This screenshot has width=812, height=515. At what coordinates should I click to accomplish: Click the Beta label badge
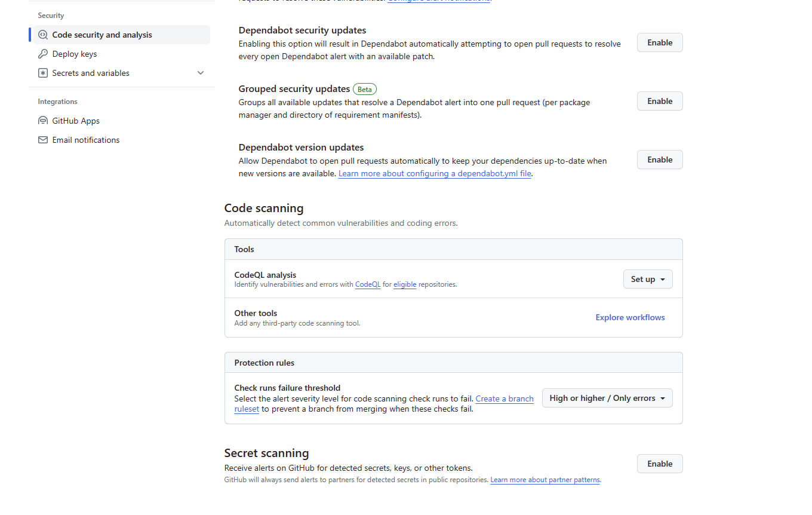[365, 89]
